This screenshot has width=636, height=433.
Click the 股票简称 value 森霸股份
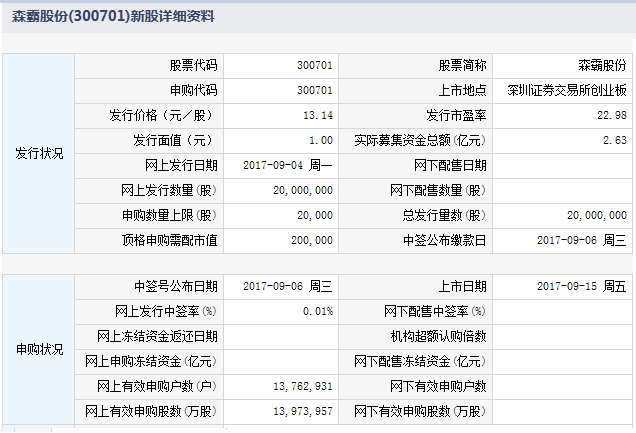pos(604,65)
